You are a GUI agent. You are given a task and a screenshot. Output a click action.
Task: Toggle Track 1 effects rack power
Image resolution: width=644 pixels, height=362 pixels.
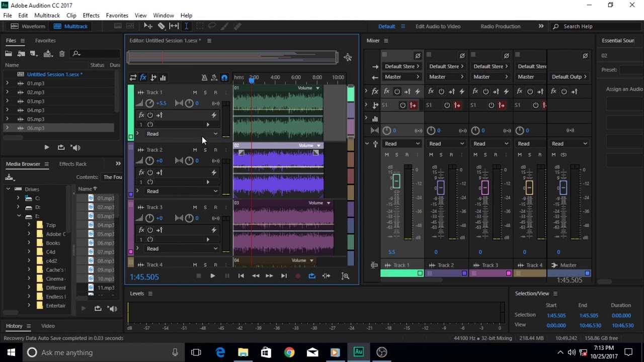click(x=150, y=115)
